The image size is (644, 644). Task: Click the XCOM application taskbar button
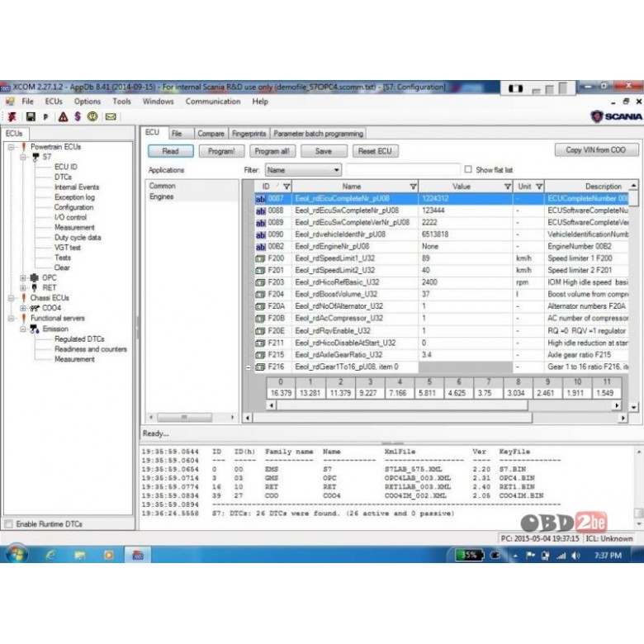point(138,556)
